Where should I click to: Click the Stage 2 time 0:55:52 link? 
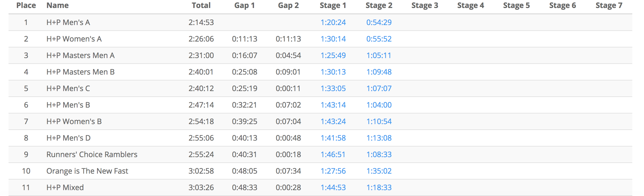pos(379,39)
